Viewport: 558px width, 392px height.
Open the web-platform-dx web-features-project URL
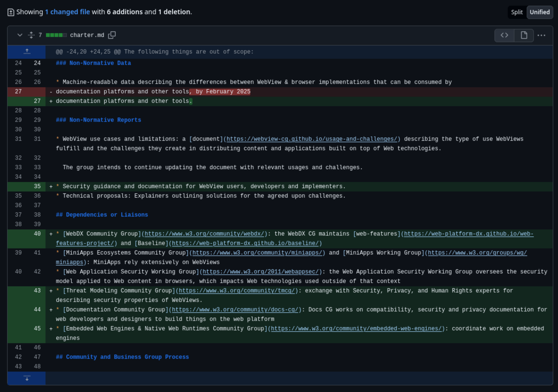click(469, 234)
